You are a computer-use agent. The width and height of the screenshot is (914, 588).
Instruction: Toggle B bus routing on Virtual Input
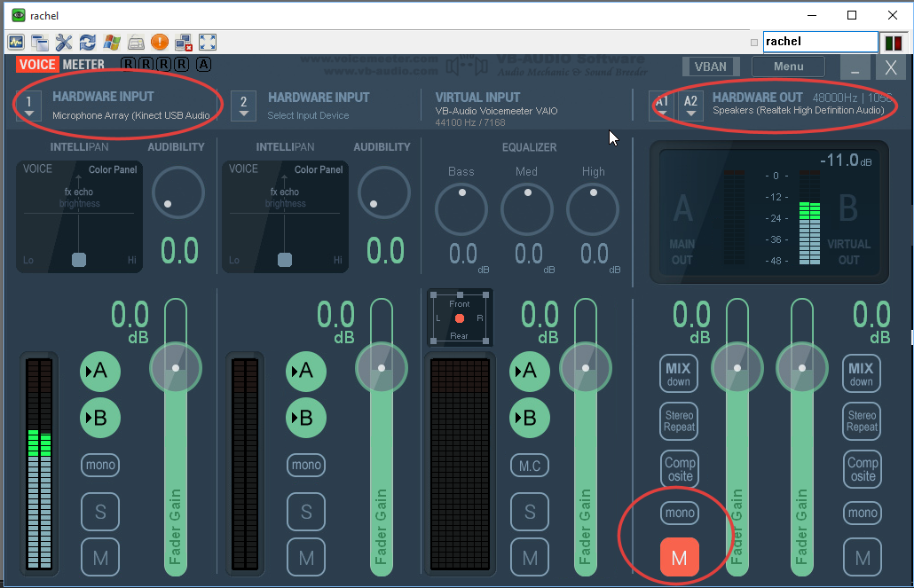pos(529,417)
